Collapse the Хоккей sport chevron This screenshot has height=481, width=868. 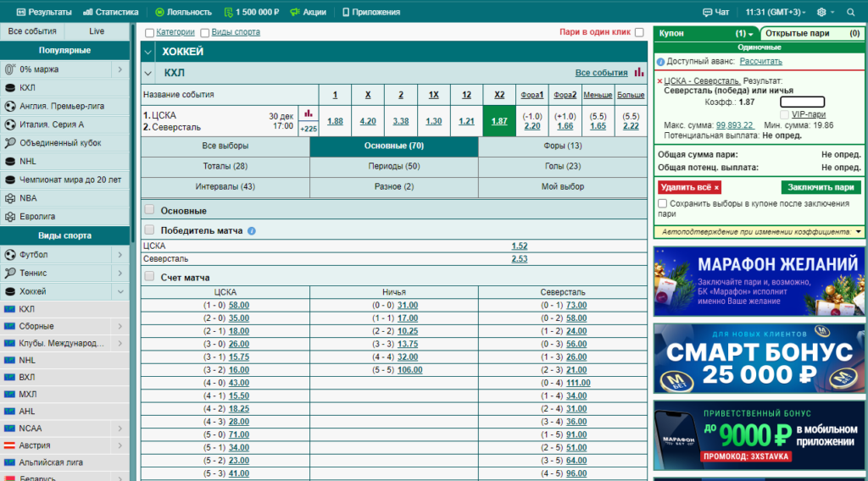[120, 291]
